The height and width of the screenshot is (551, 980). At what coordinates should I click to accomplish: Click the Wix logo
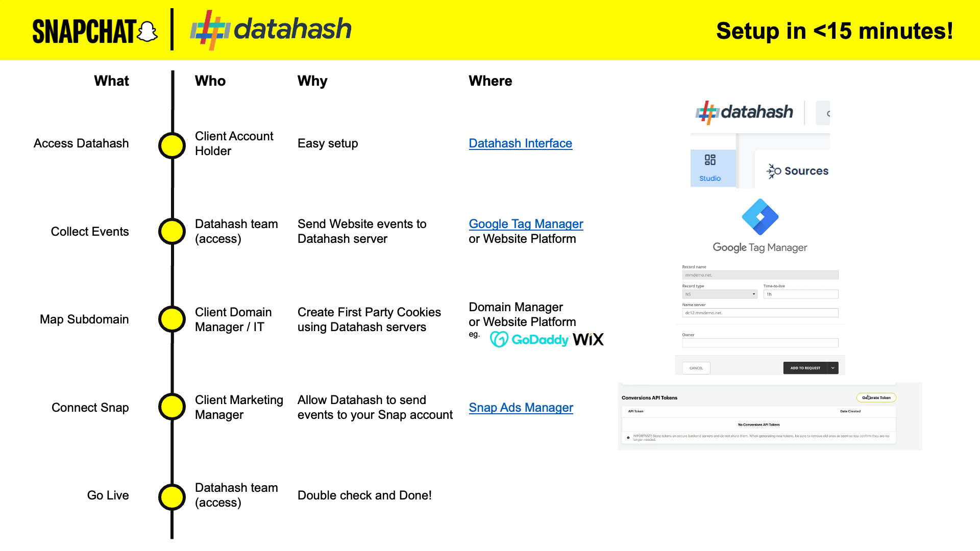click(588, 339)
